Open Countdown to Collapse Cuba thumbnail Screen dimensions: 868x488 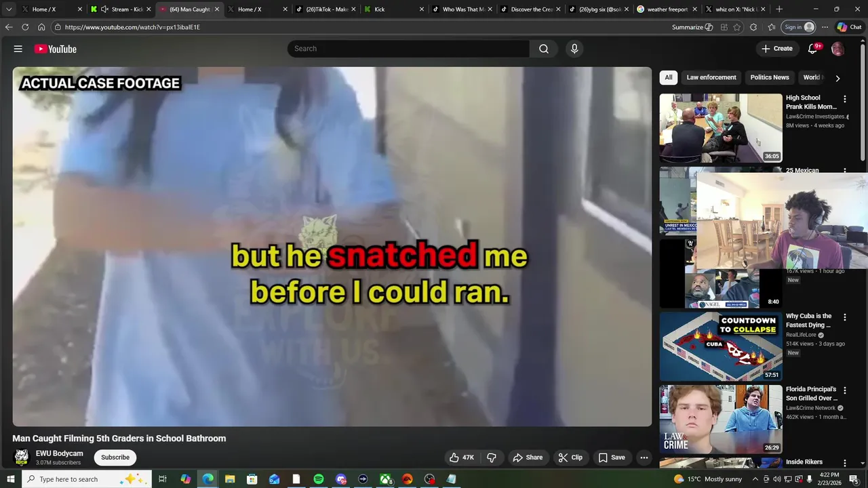(x=721, y=346)
